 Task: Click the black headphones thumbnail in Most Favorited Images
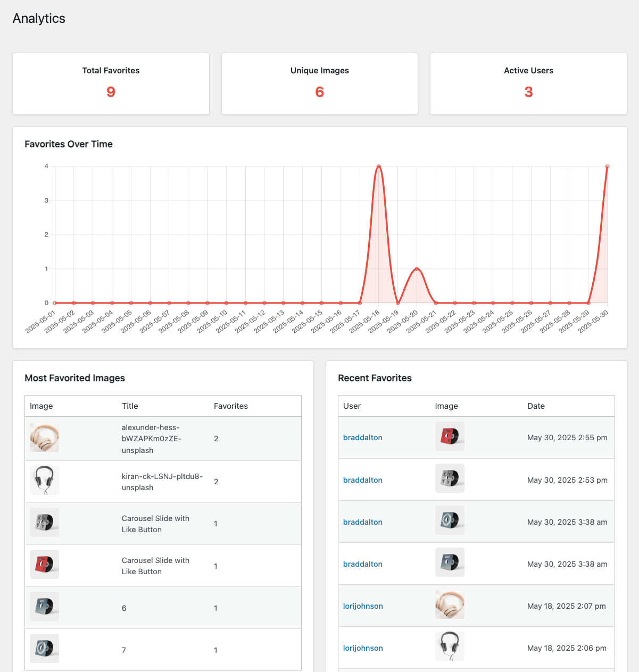click(44, 480)
